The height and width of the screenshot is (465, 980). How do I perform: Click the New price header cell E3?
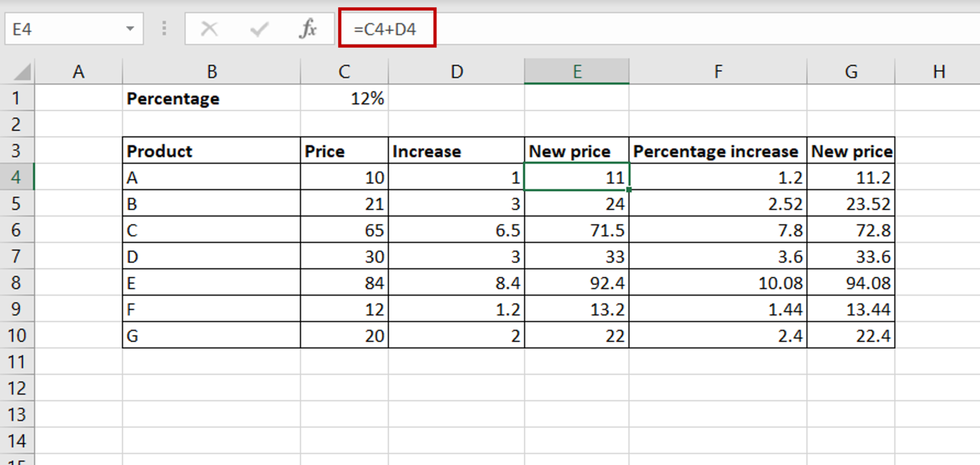(577, 151)
